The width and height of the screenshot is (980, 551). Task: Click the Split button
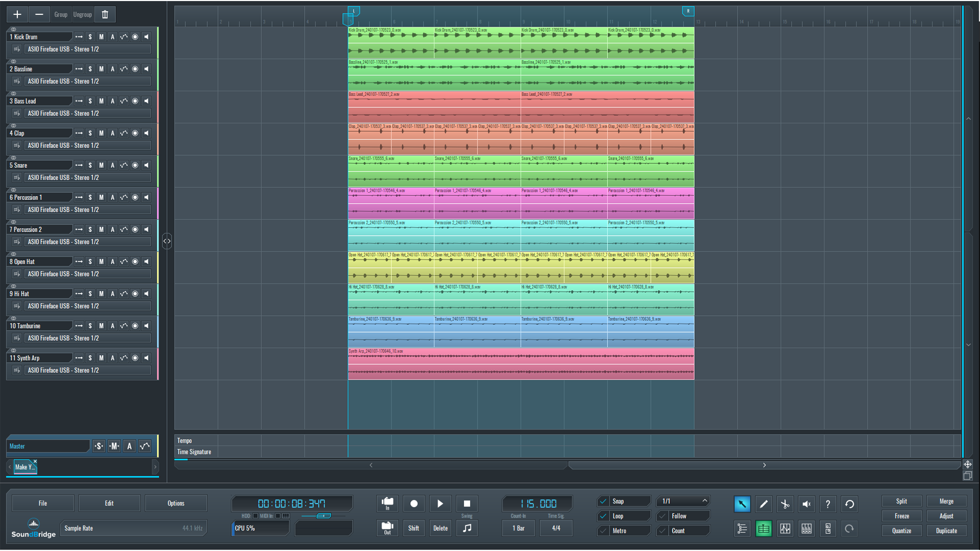pyautogui.click(x=901, y=501)
